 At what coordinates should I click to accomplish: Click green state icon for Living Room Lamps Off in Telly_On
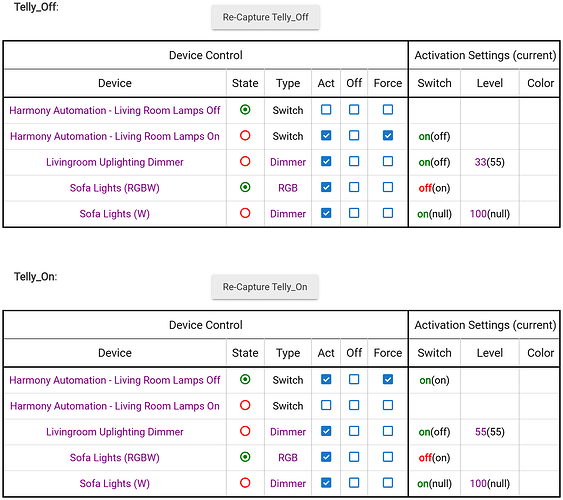pyautogui.click(x=245, y=379)
